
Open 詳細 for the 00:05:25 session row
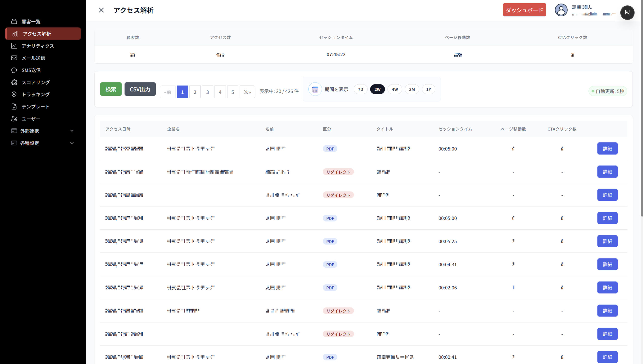(607, 241)
